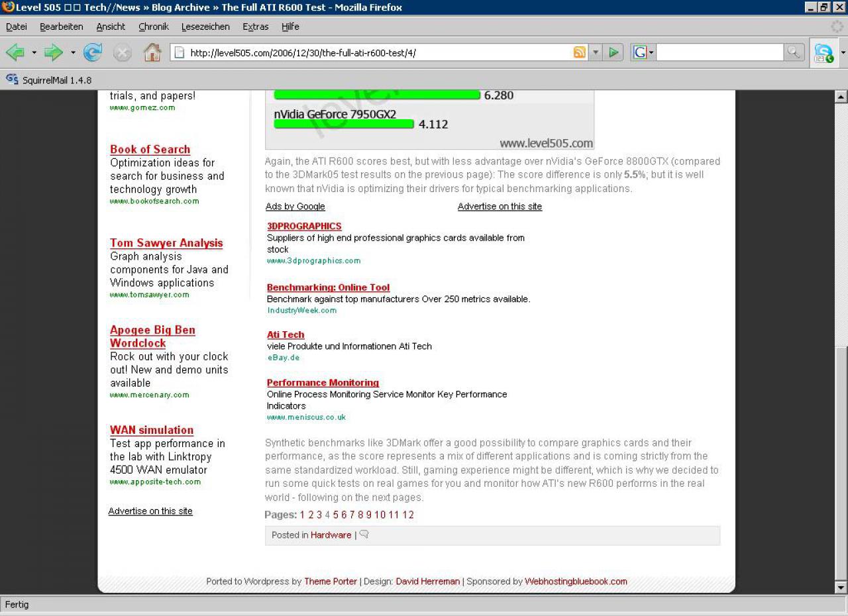Viewport: 848px width, 616px height.
Task: Click the scrollbar down arrow
Action: [841, 587]
